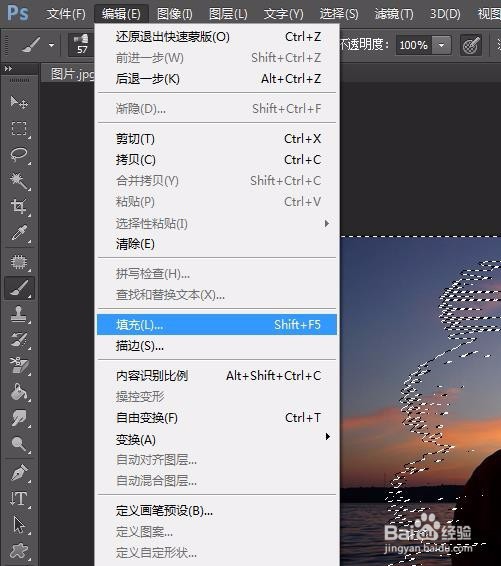Image resolution: width=501 pixels, height=566 pixels.
Task: Click the sunset image canvas
Action: 421,401
